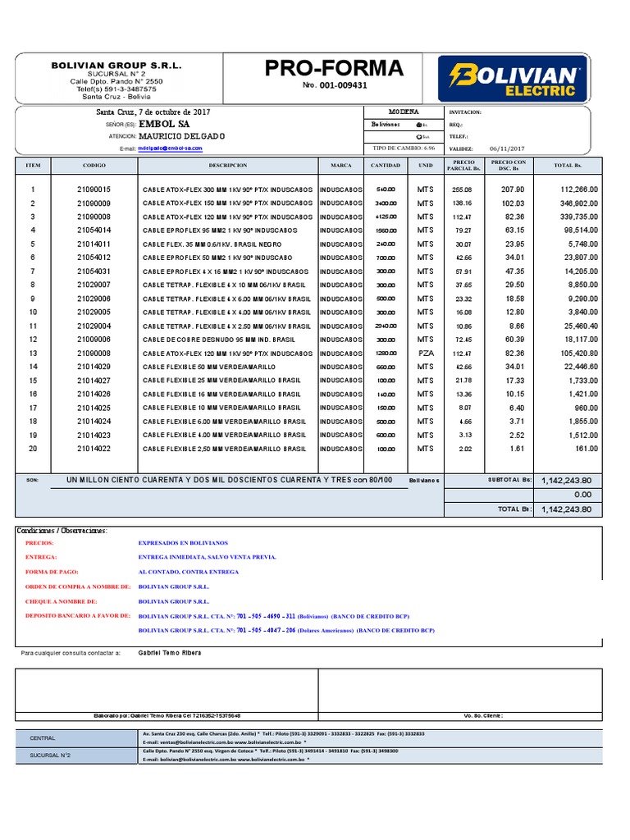This screenshot has width=630, height=840.
Task: Click code 21014029
Action: pyautogui.click(x=94, y=367)
